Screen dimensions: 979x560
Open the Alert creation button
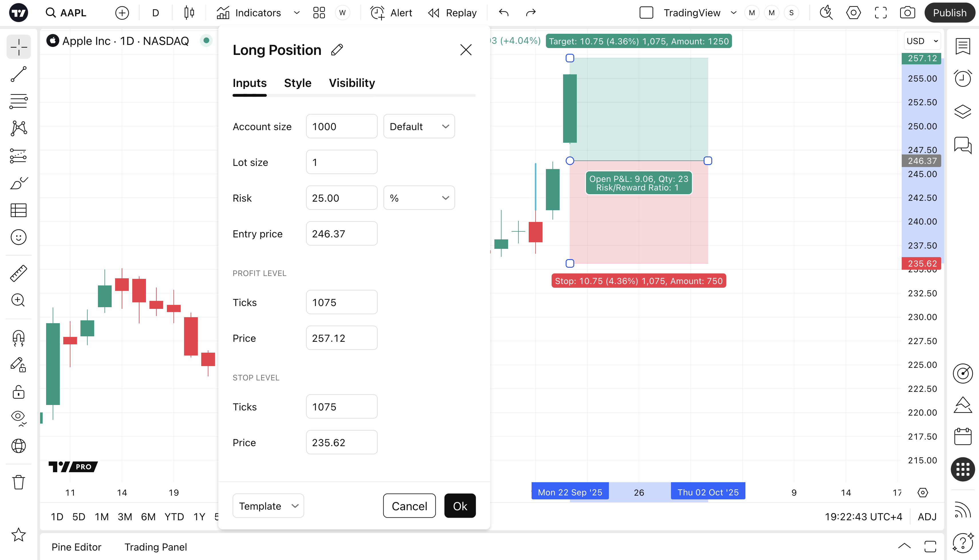click(391, 13)
